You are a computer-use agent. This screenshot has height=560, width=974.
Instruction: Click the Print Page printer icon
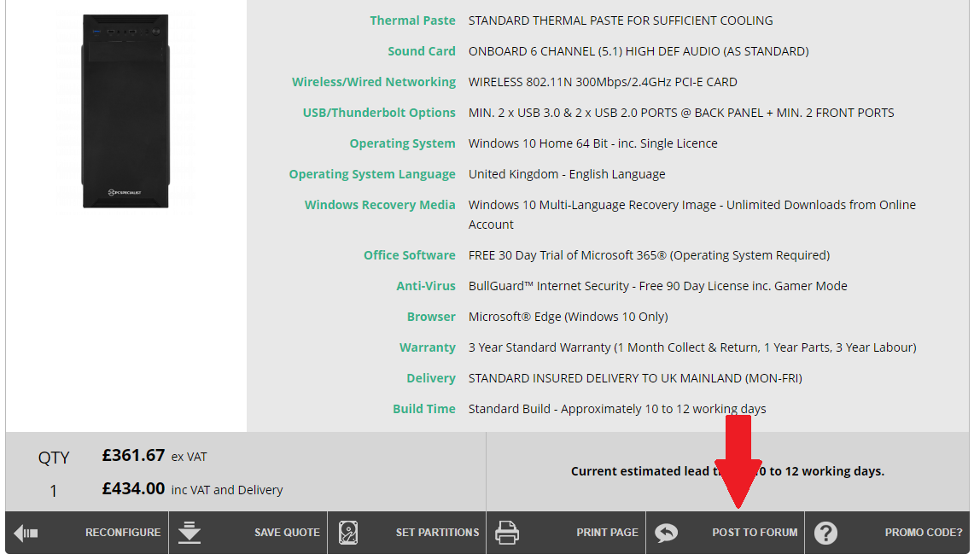[x=507, y=533]
